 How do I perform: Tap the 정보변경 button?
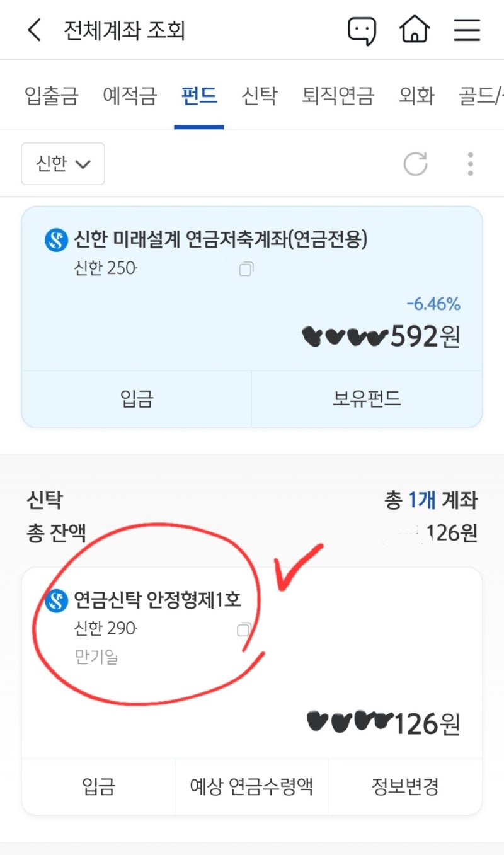(404, 786)
